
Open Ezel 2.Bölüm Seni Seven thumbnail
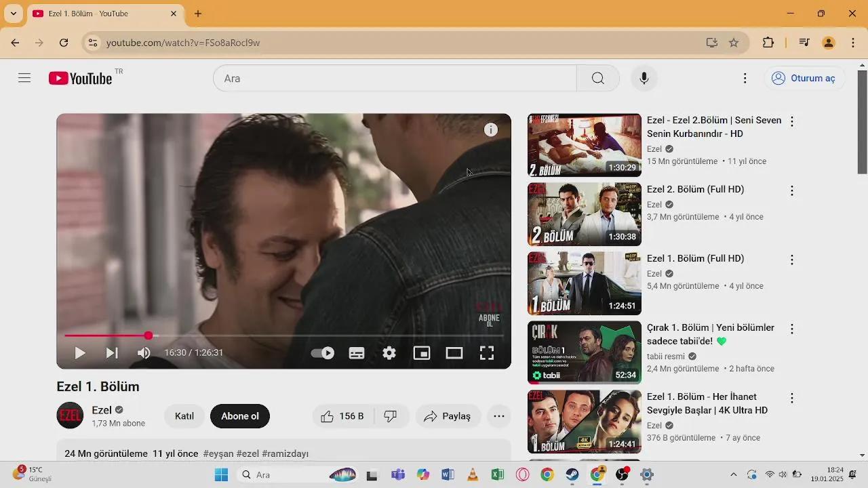click(x=585, y=145)
